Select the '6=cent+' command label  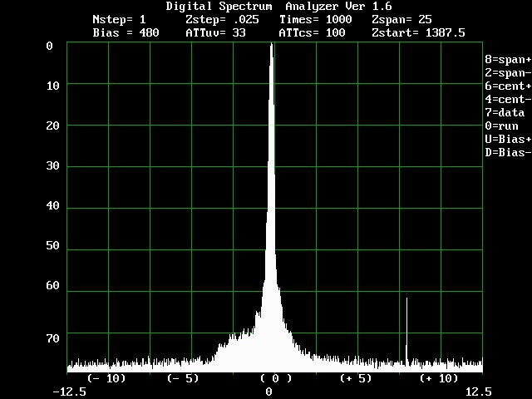[x=508, y=86]
